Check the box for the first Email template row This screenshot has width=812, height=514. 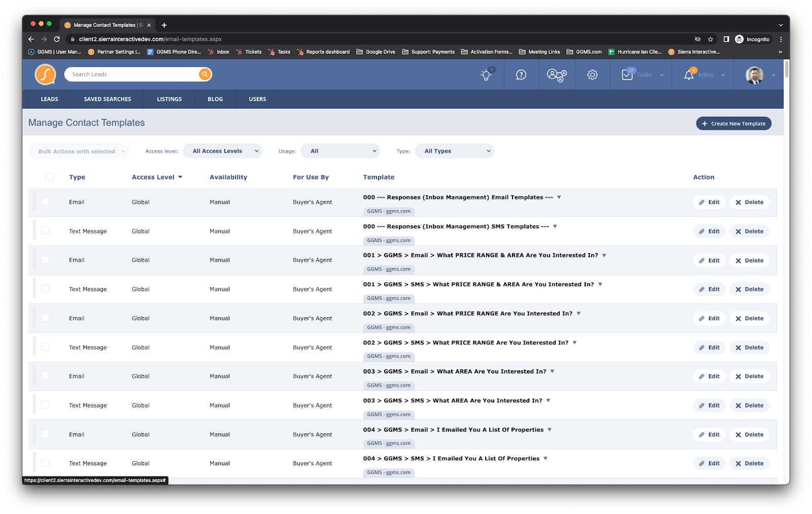(45, 201)
